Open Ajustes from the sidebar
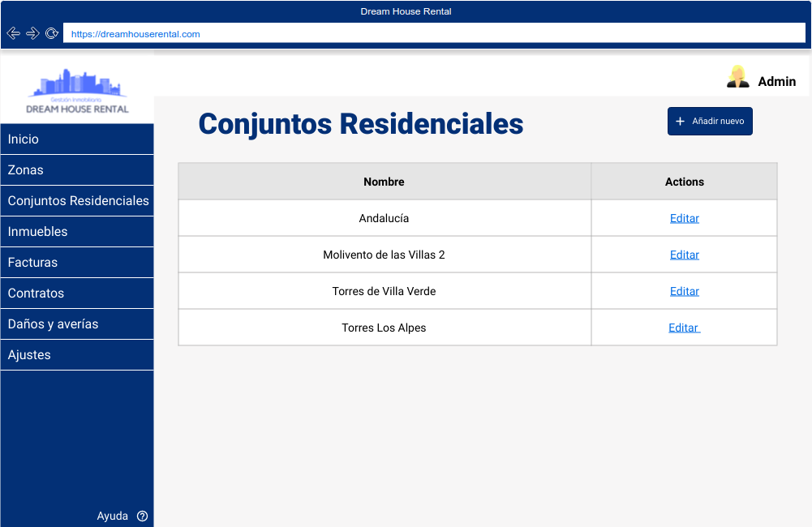 pos(77,355)
